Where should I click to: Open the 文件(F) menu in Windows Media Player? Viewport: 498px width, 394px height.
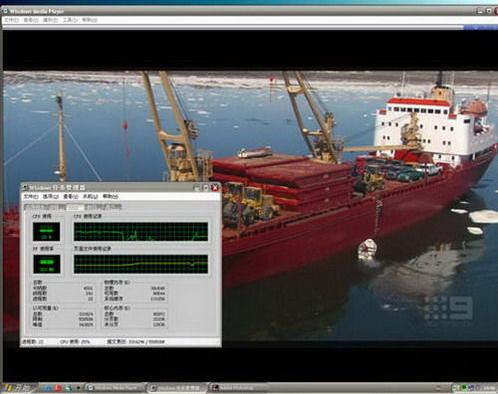point(11,20)
